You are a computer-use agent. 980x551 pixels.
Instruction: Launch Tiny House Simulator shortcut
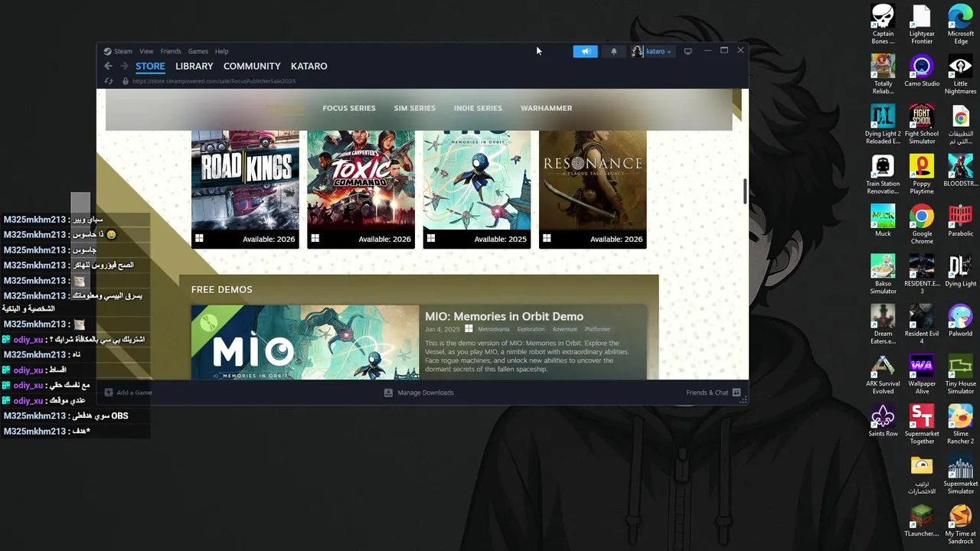click(961, 374)
